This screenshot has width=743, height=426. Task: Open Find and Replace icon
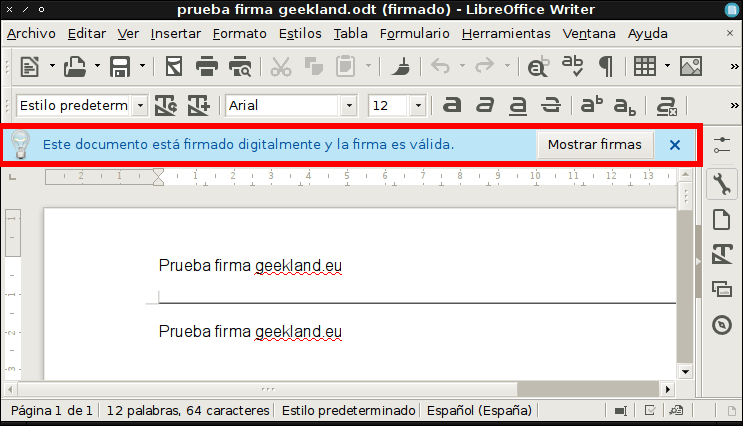[x=538, y=66]
